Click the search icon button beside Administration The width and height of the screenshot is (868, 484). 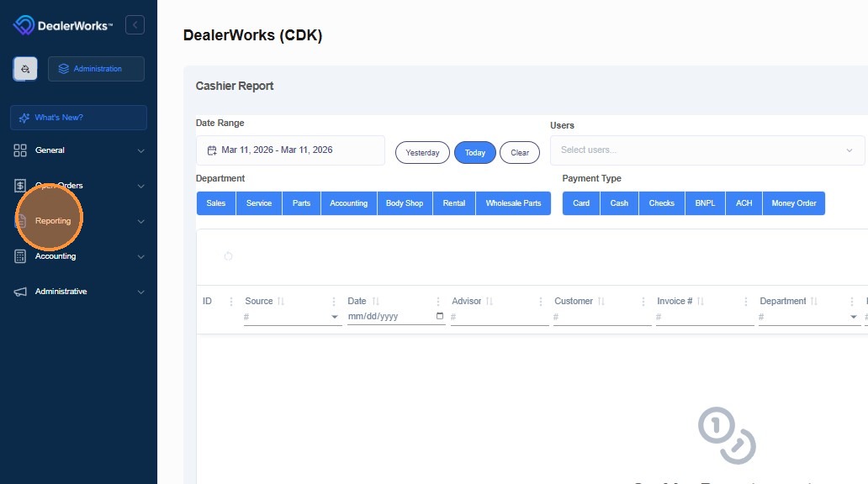pos(25,69)
